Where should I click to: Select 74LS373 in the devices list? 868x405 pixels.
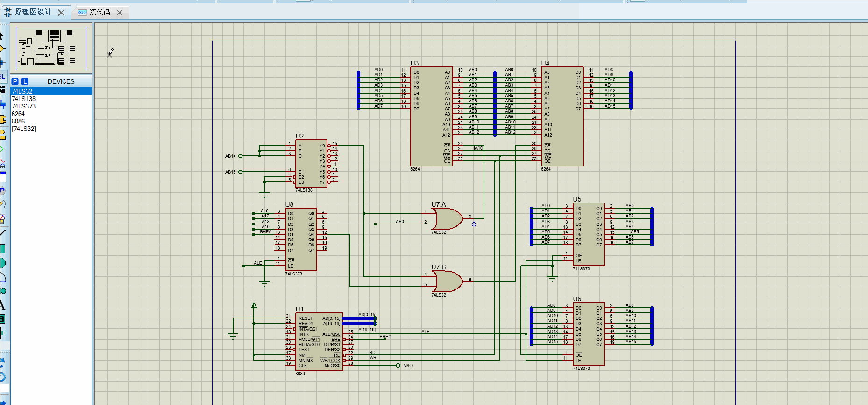[x=24, y=106]
